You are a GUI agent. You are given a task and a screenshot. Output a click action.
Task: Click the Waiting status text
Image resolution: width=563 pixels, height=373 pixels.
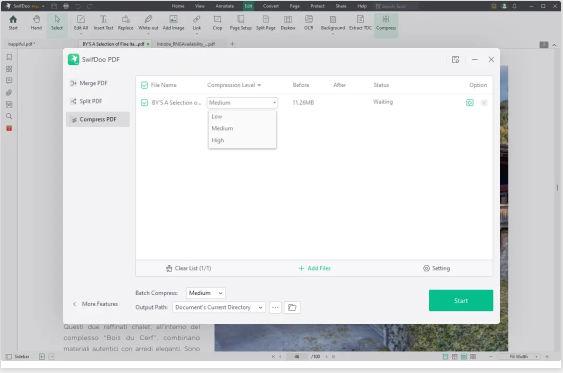point(383,102)
